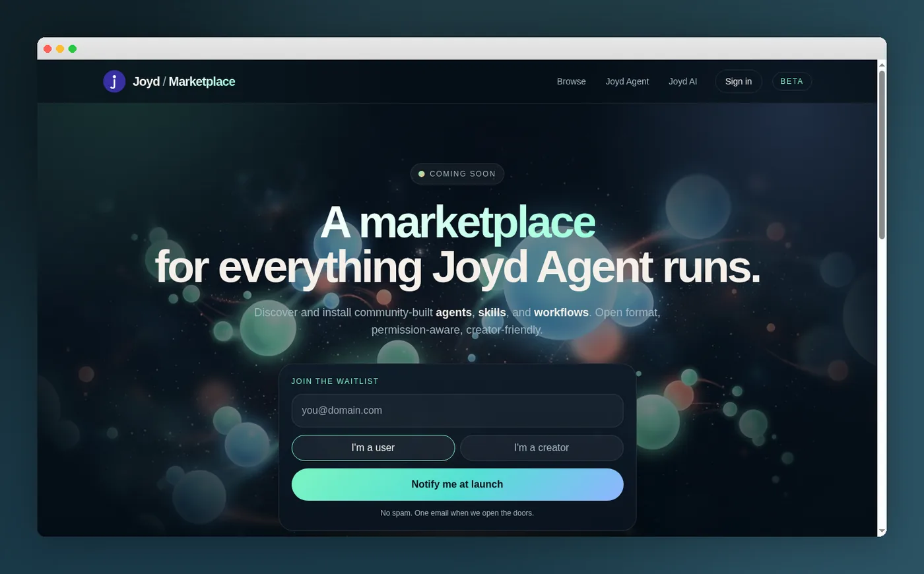The width and height of the screenshot is (924, 574).
Task: Click Notify me at launch button
Action: click(457, 484)
